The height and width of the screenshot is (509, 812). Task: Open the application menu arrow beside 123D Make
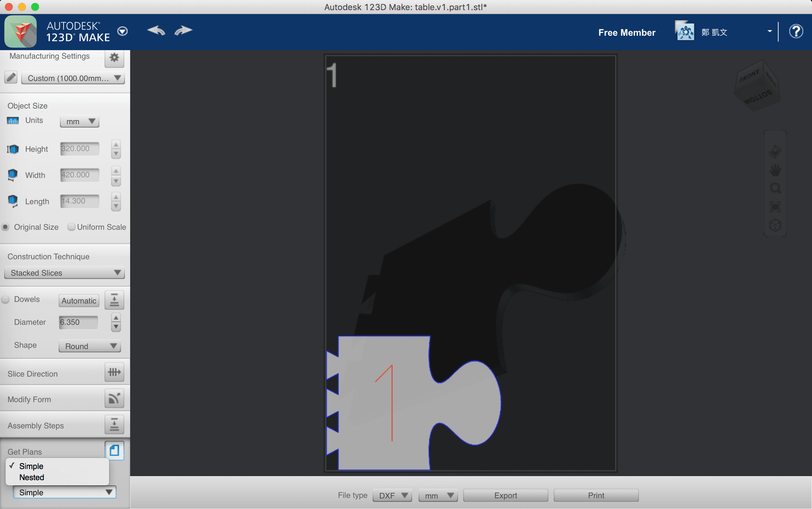pyautogui.click(x=122, y=31)
